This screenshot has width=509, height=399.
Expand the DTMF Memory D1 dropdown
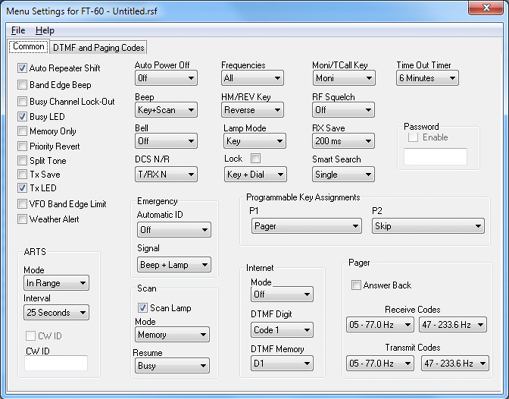[282, 363]
